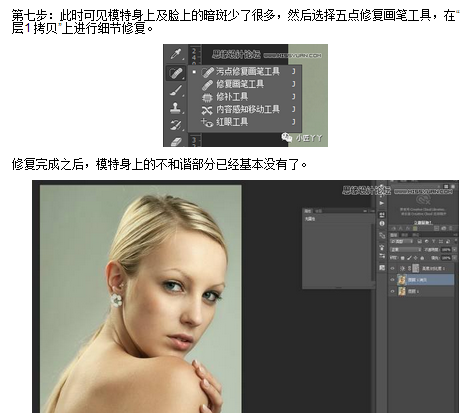Switch to the 图层 layers tab

coord(394,235)
